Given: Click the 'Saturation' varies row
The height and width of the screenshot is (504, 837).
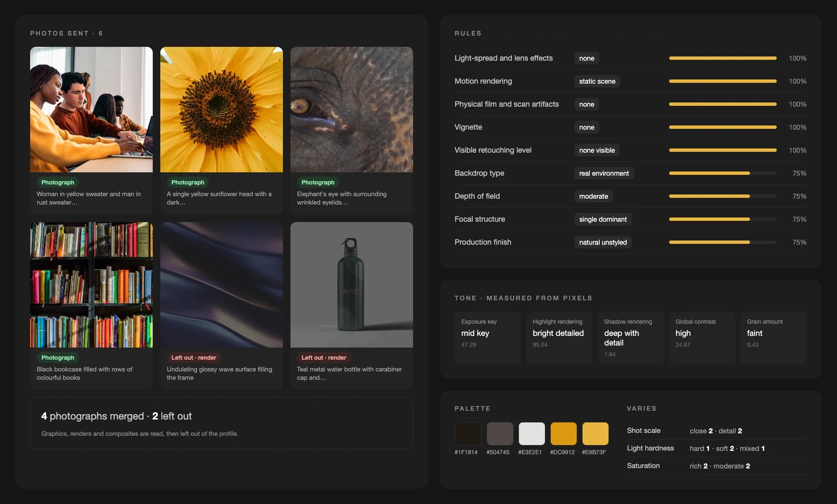Looking at the screenshot, I should click(716, 466).
